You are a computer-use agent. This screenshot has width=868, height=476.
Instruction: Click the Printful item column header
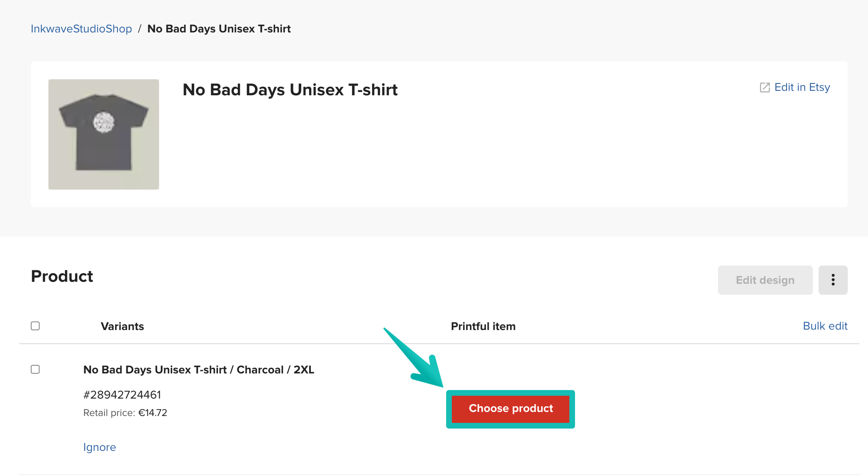[483, 326]
